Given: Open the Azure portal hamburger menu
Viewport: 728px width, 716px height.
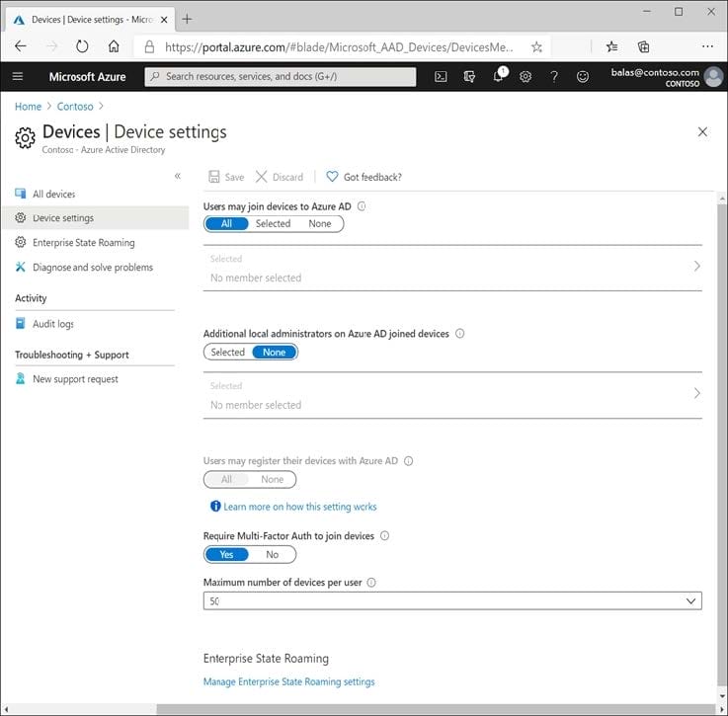Looking at the screenshot, I should (x=18, y=76).
